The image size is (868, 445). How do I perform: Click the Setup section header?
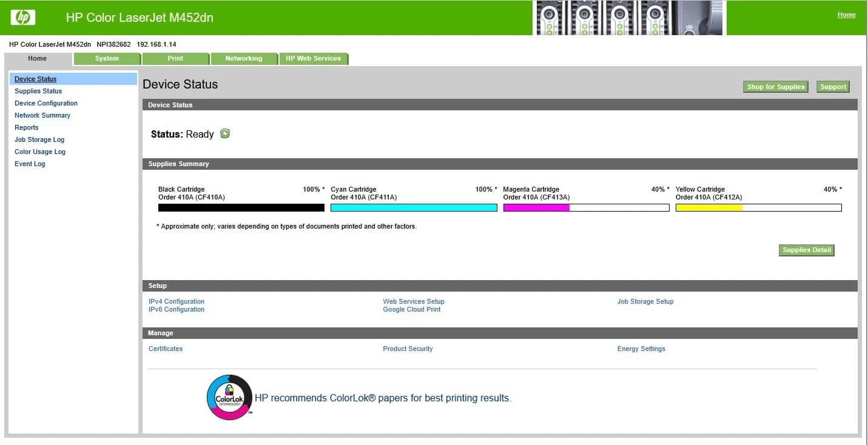pos(500,286)
